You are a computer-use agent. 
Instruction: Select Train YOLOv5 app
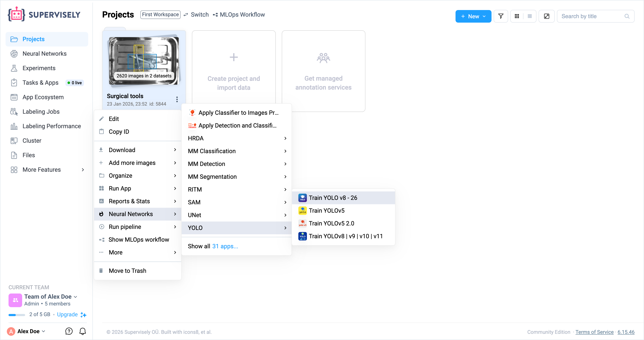tap(326, 211)
